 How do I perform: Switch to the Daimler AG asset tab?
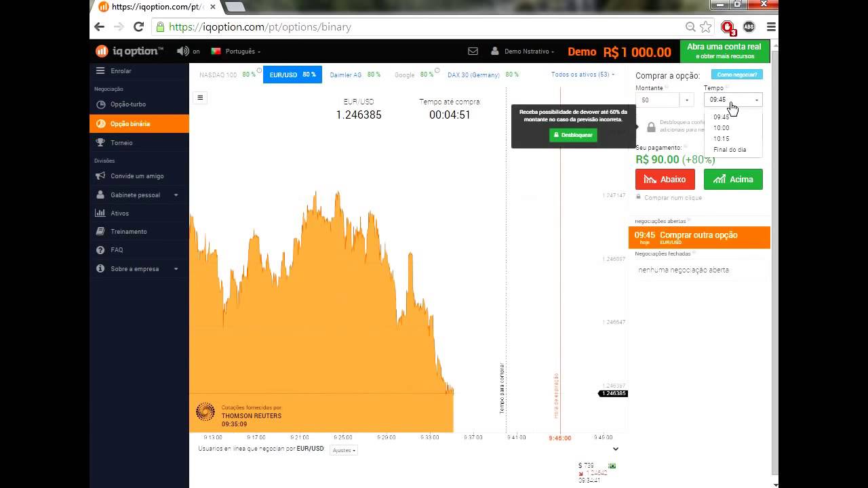[355, 75]
